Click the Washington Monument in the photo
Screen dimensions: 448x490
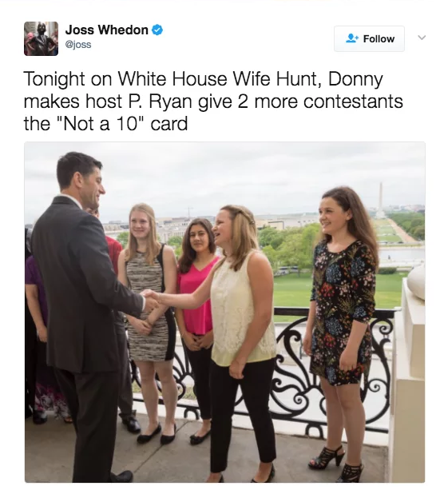coord(380,199)
